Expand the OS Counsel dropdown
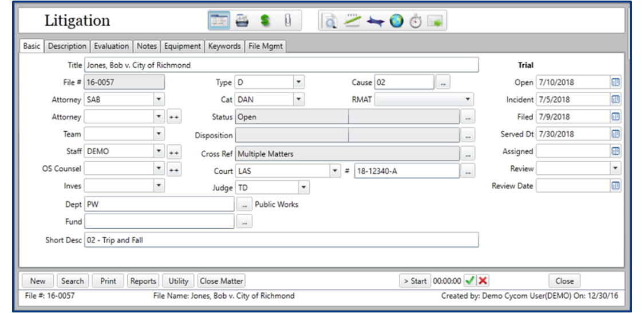Viewport: 644px width, 313px height. (x=159, y=168)
